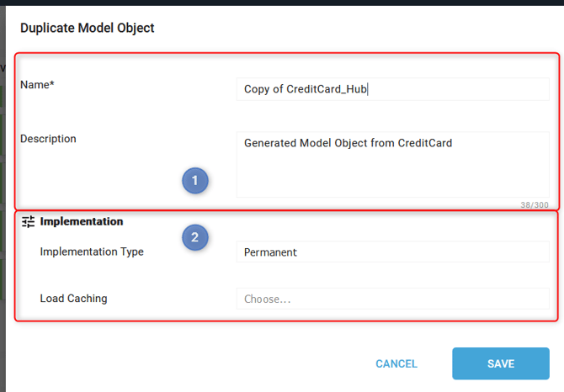This screenshot has height=392, width=564.
Task: Click the Description field label
Action: coord(48,139)
